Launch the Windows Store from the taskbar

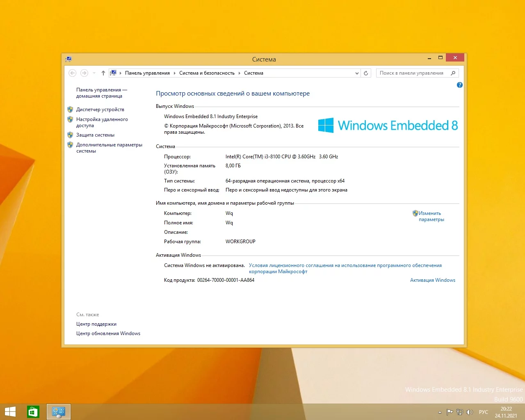click(33, 412)
